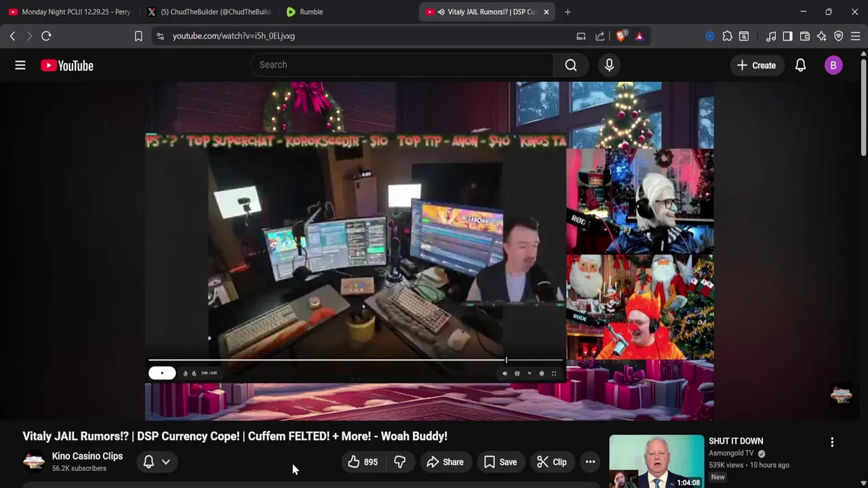The image size is (868, 488).
Task: Open a new tab with the plus button
Action: 568,12
